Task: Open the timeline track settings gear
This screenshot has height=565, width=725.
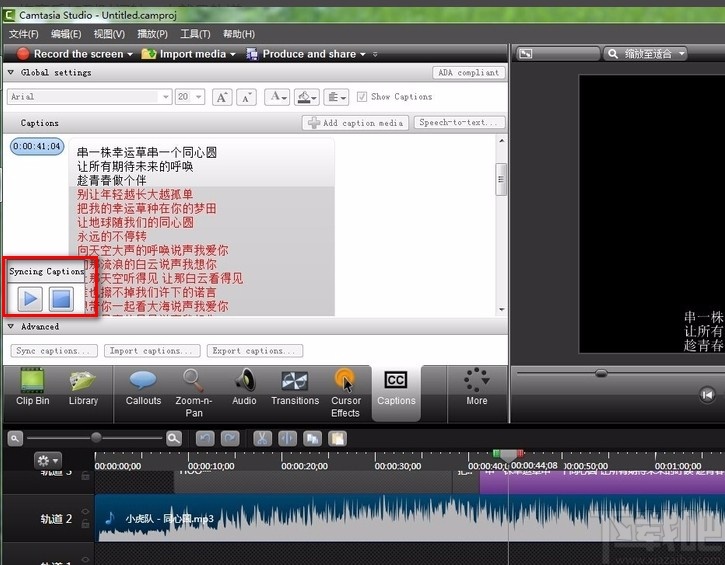Action: point(48,461)
